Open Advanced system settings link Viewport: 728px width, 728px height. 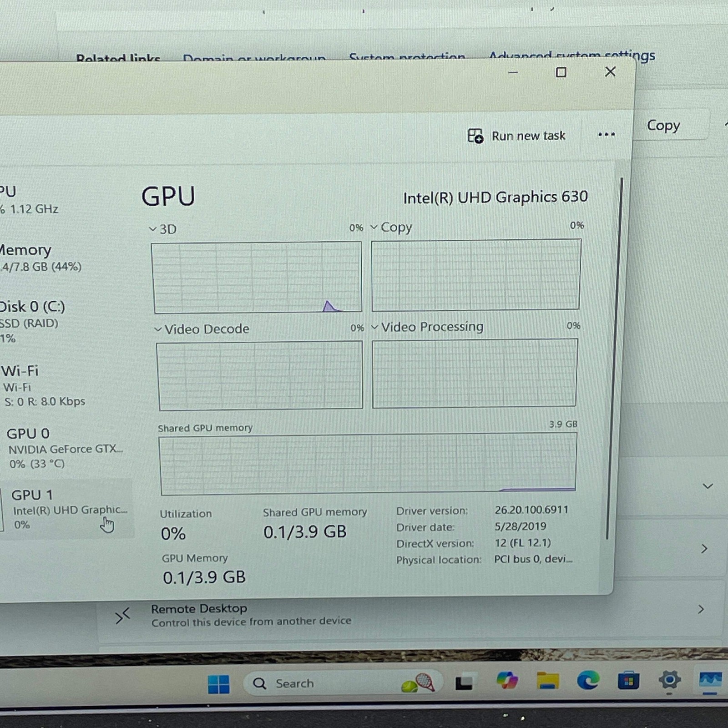pyautogui.click(x=571, y=56)
